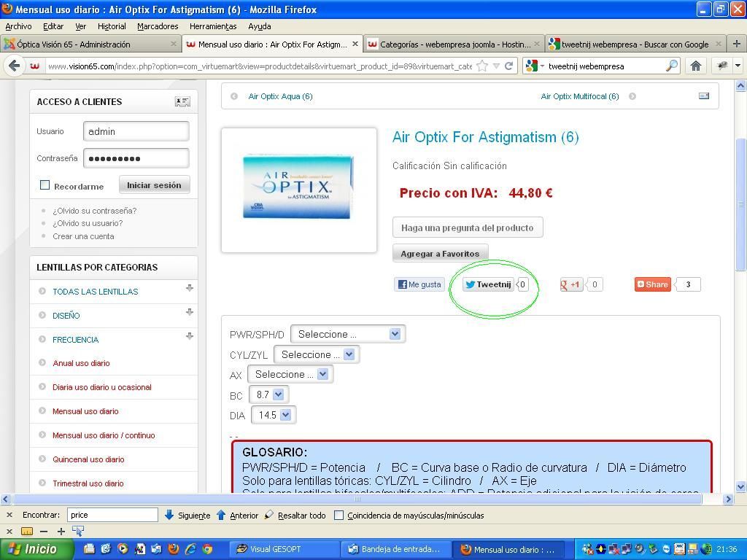
Task: Open the Historial menu
Action: 112,26
